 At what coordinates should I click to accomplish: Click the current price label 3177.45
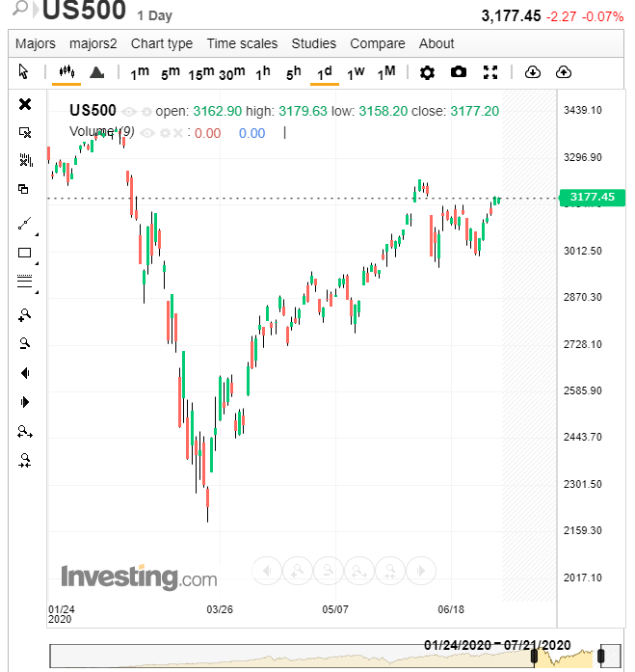593,197
